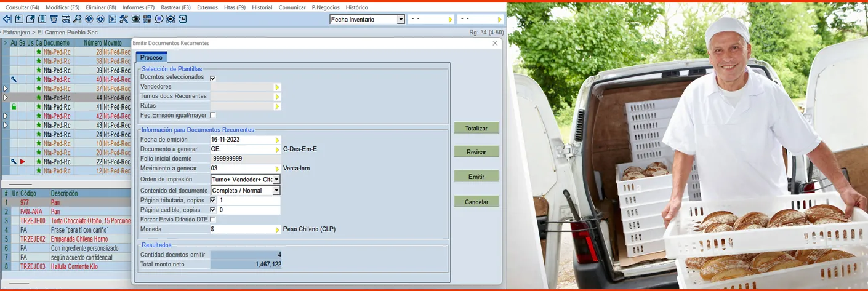Click the back arrow toolbar icon

tap(7, 19)
